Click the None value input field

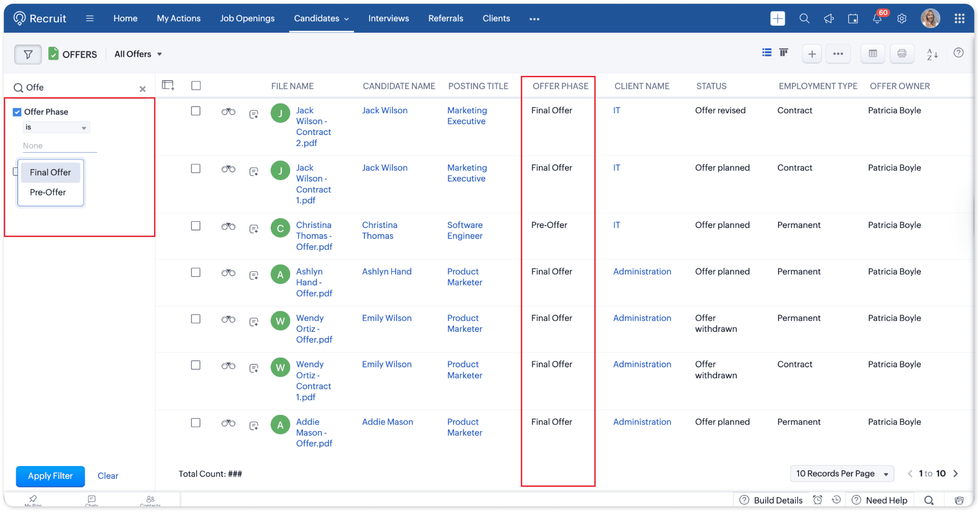point(60,146)
